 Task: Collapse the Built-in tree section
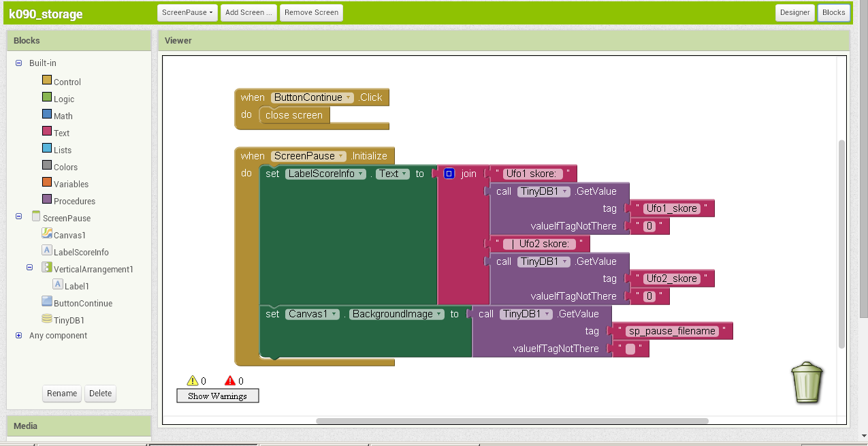pyautogui.click(x=18, y=63)
